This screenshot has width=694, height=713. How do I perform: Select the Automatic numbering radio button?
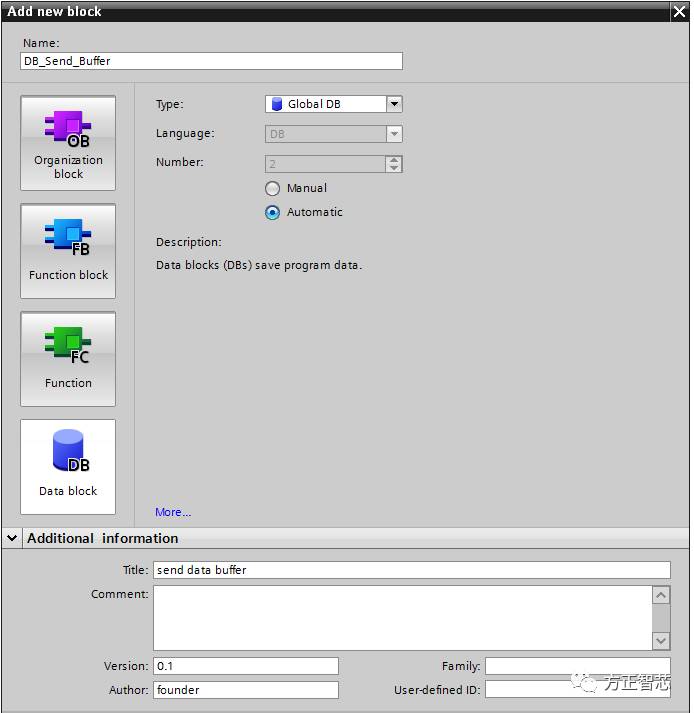click(273, 213)
